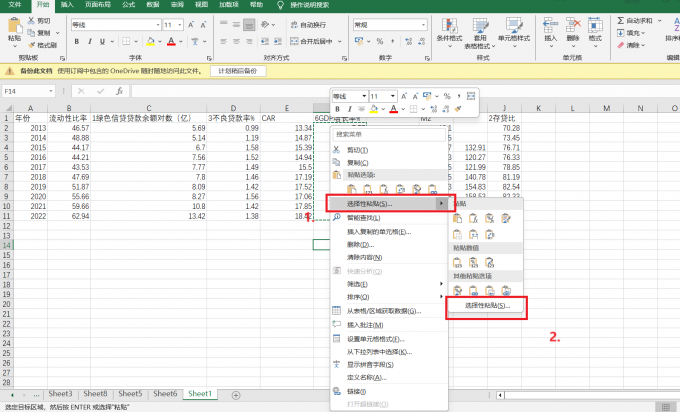The image size is (680, 412).
Task: Toggle bottom align in ribbon alignment group
Action: point(249,25)
